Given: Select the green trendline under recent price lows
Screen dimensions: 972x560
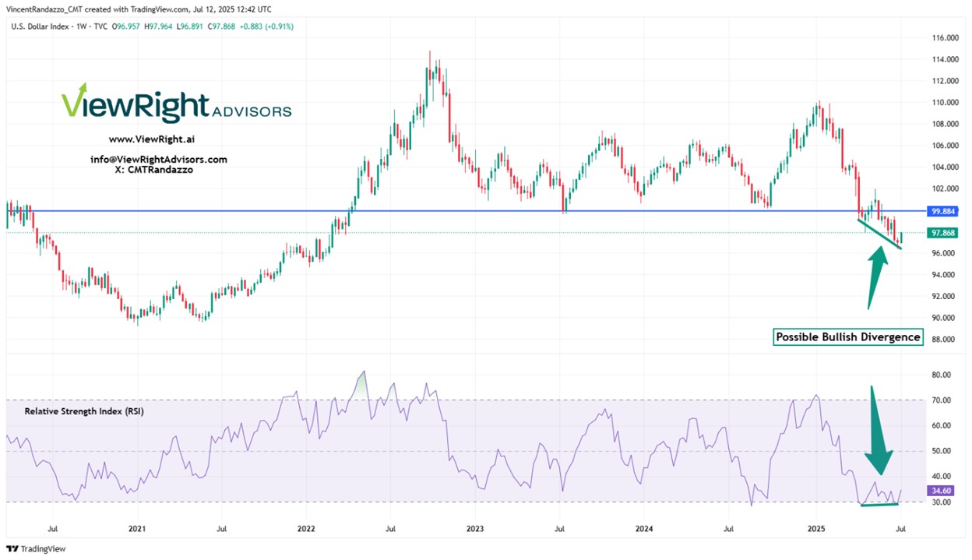Looking at the screenshot, I should (880, 234).
